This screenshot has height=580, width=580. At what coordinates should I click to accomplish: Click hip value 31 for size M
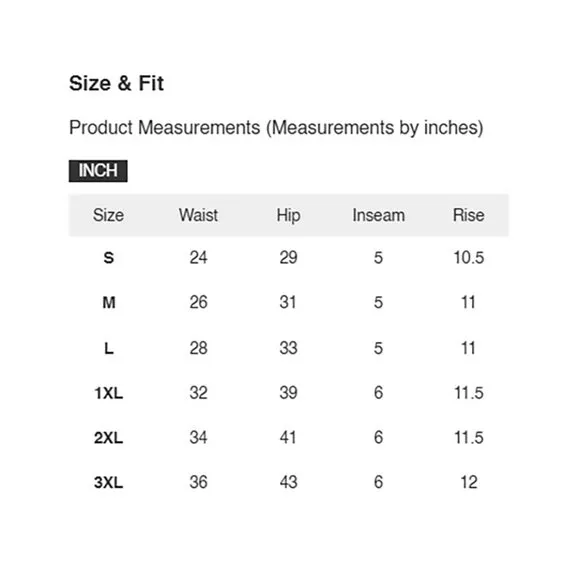[288, 303]
